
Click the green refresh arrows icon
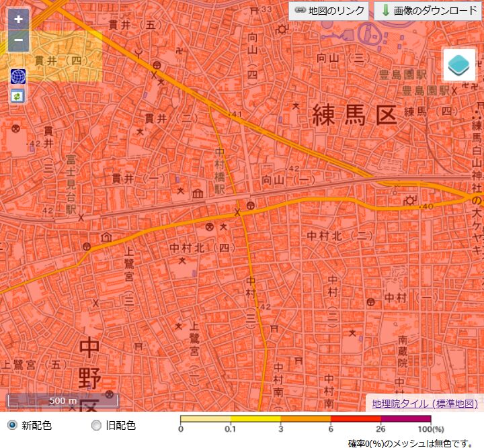17,96
